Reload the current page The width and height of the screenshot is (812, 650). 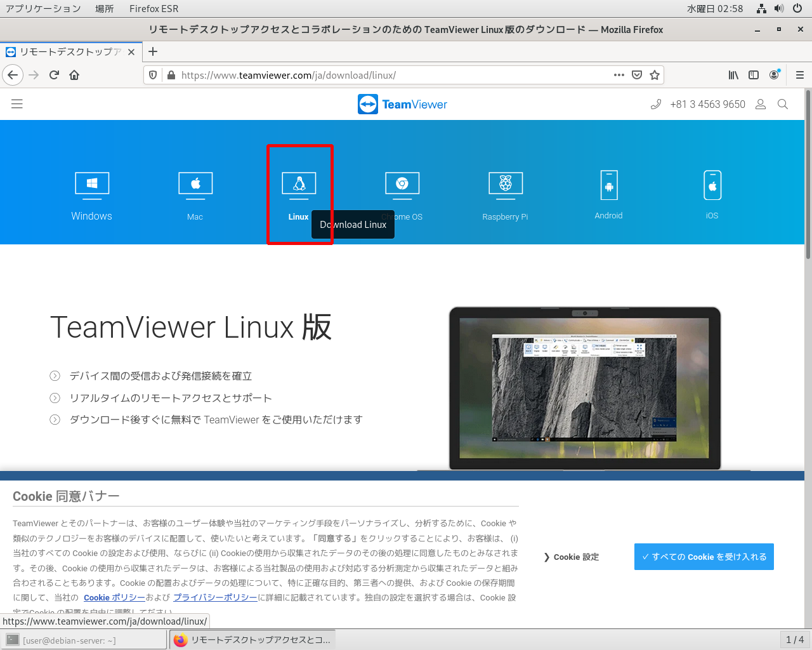pyautogui.click(x=54, y=75)
